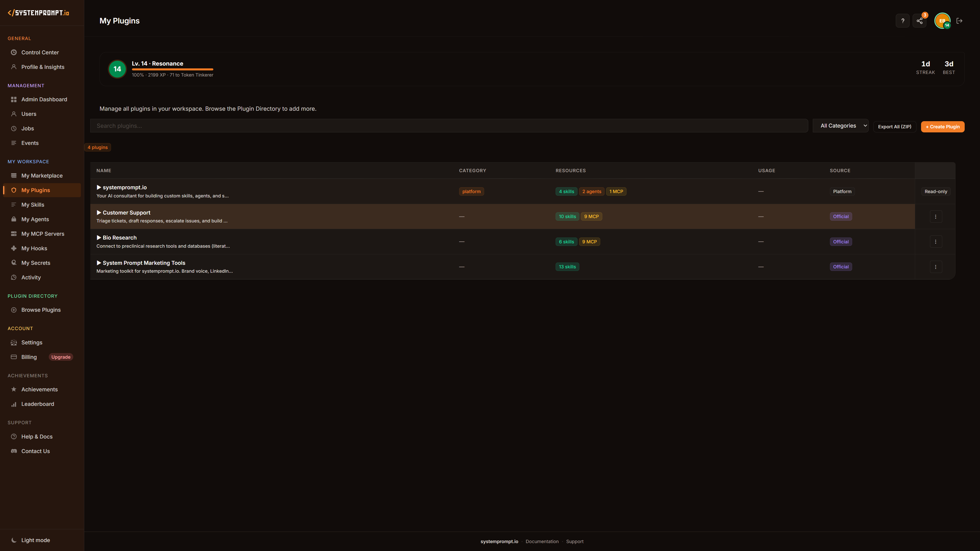Select My MCP Servers from the workspace menu
The height and width of the screenshot is (551, 980).
click(43, 233)
